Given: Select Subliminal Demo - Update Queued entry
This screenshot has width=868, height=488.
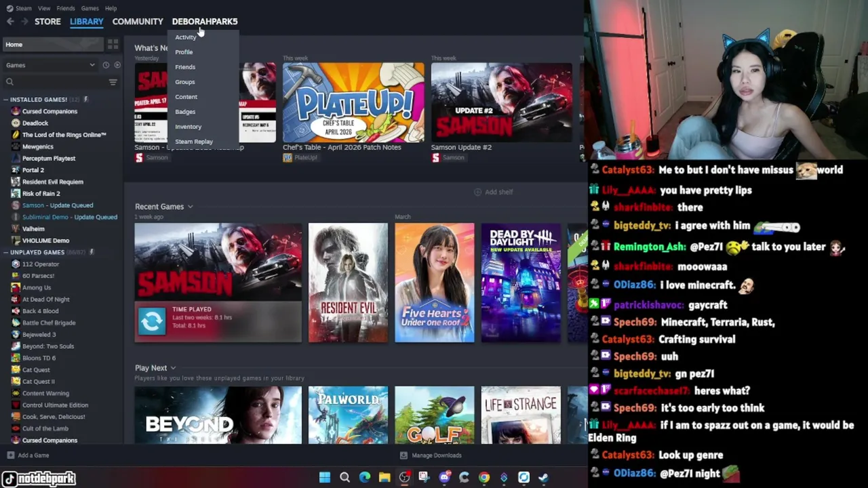Looking at the screenshot, I should [x=70, y=218].
